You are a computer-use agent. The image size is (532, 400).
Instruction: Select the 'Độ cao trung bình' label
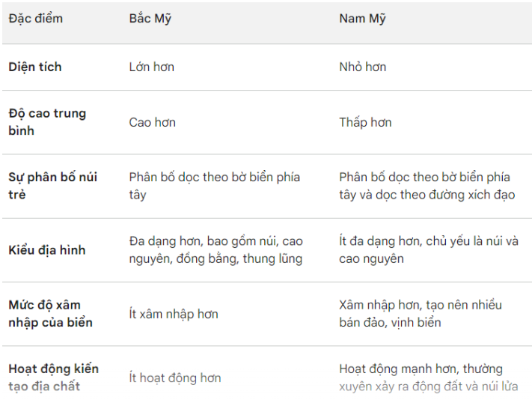(47, 122)
